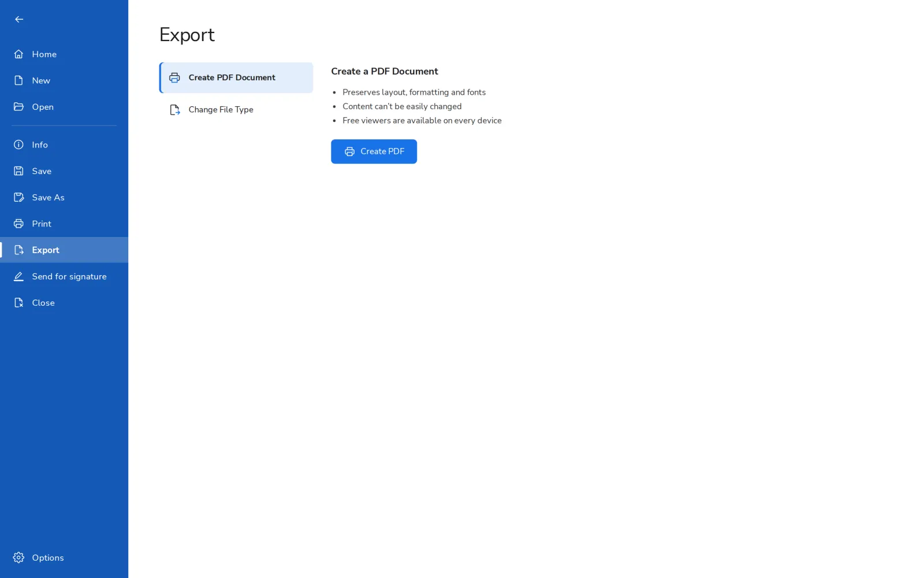Click the Home house icon
This screenshot has width=924, height=578.
coord(18,54)
